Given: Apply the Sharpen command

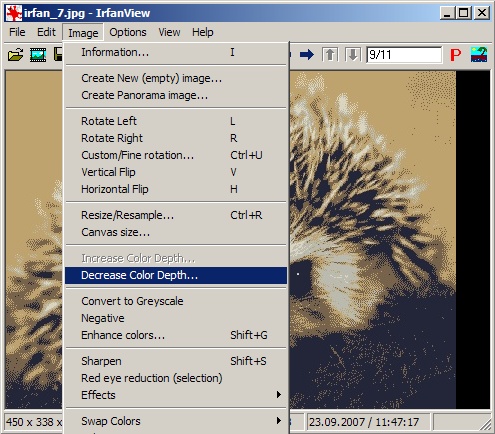Looking at the screenshot, I should tap(176, 361).
